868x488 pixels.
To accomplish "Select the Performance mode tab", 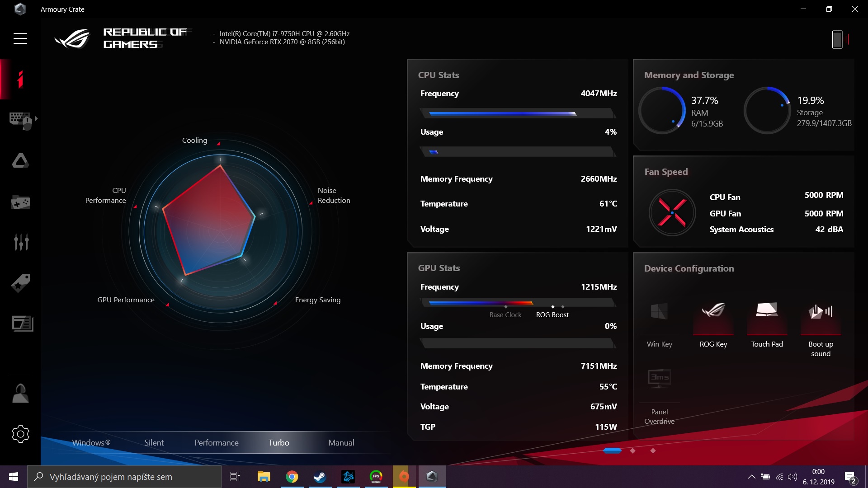I will pos(217,443).
